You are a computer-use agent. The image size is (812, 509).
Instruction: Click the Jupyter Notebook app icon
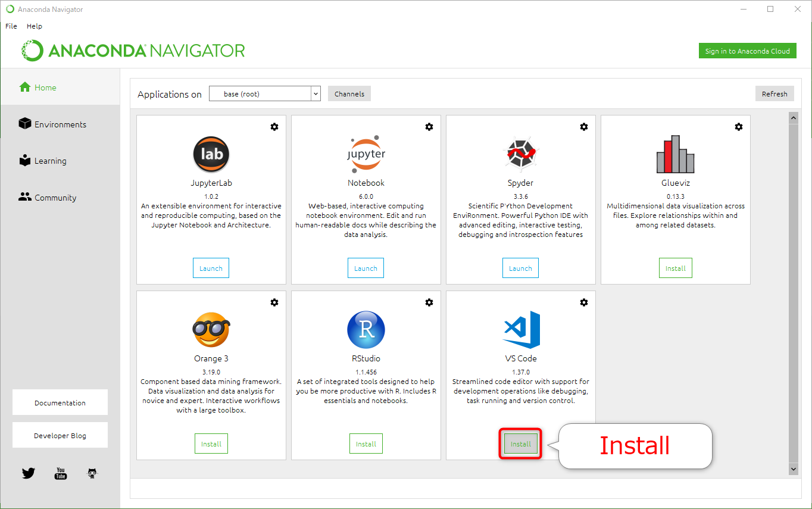point(366,154)
